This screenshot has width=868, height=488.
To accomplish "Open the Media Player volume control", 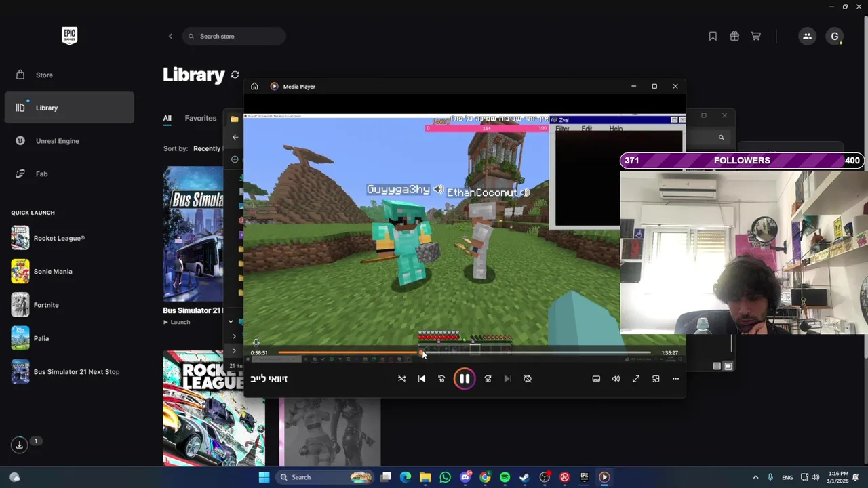I will tap(616, 379).
